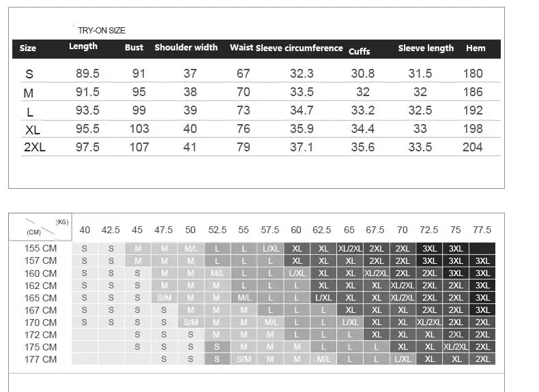The image size is (539, 392).
Task: Select the XL size row label
Action: tap(33, 130)
